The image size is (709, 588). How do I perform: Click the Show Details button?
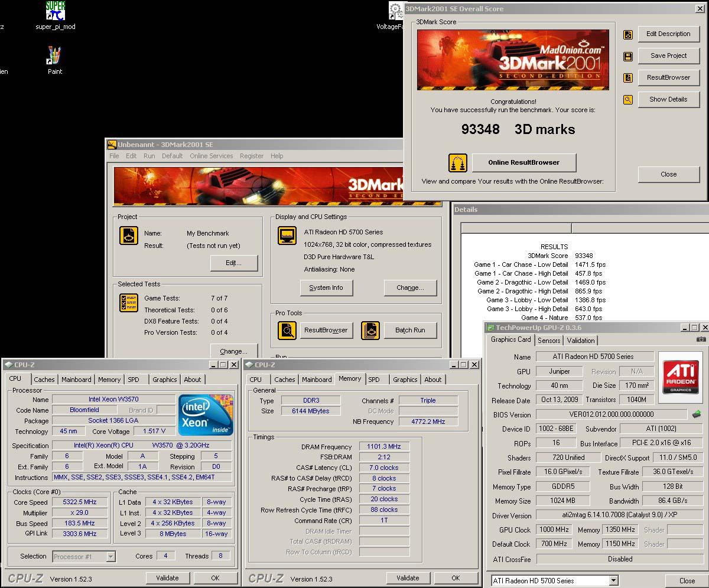pos(668,99)
